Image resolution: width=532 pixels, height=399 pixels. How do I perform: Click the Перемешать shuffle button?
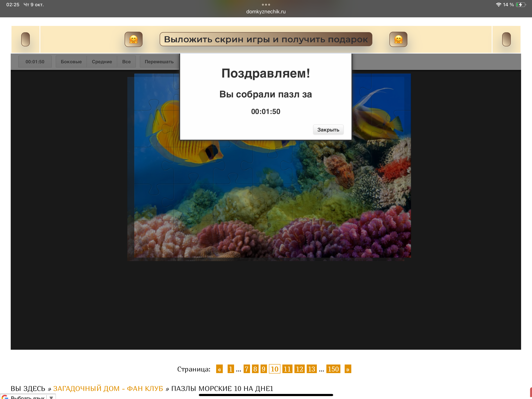coord(159,62)
